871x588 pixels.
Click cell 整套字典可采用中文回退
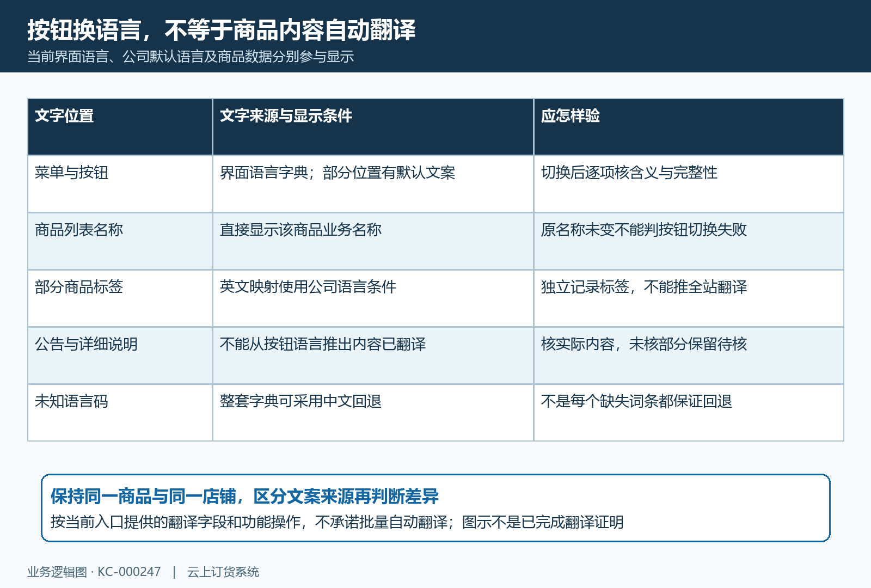tap(373, 413)
